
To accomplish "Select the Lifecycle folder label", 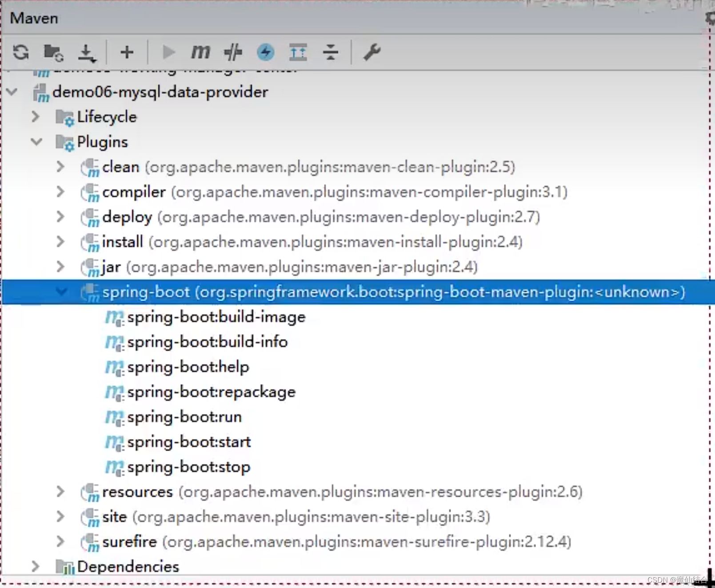I will pyautogui.click(x=107, y=117).
